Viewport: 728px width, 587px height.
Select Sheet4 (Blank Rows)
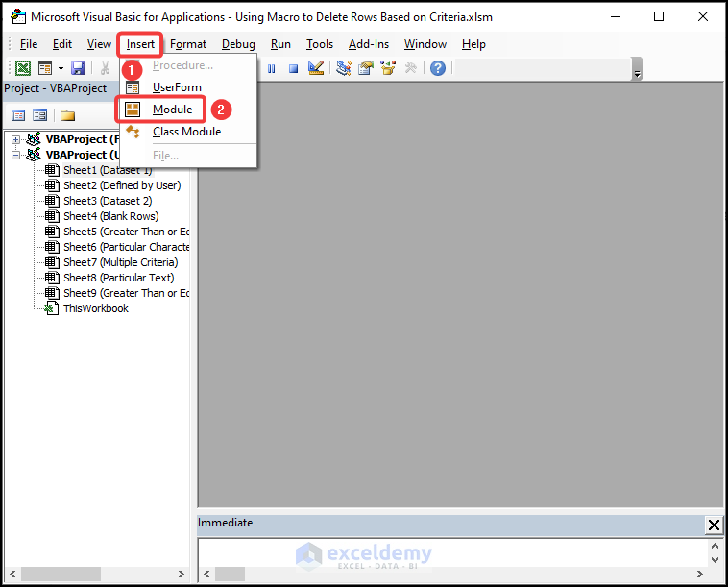point(111,216)
